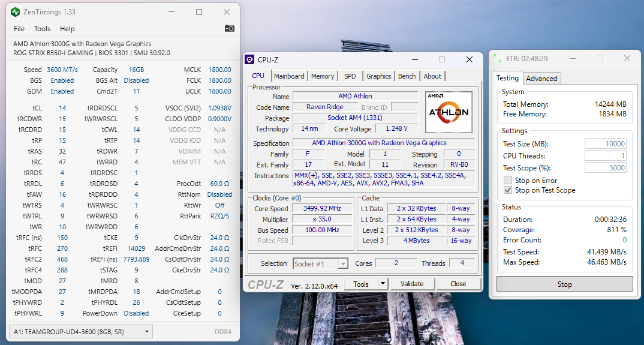
Task: Click the Multiplier x 35.0 field
Action: click(322, 220)
